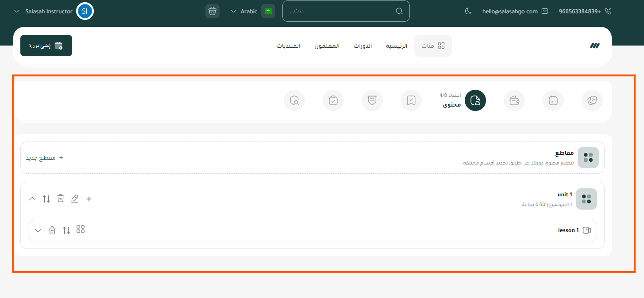
Task: Navigate to المعلمون instructors
Action: (327, 46)
